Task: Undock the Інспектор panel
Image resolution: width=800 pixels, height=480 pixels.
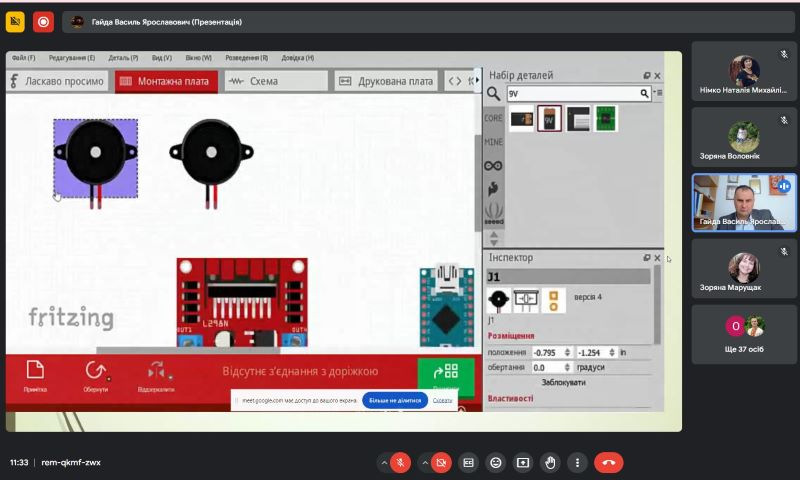Action: pyautogui.click(x=646, y=258)
